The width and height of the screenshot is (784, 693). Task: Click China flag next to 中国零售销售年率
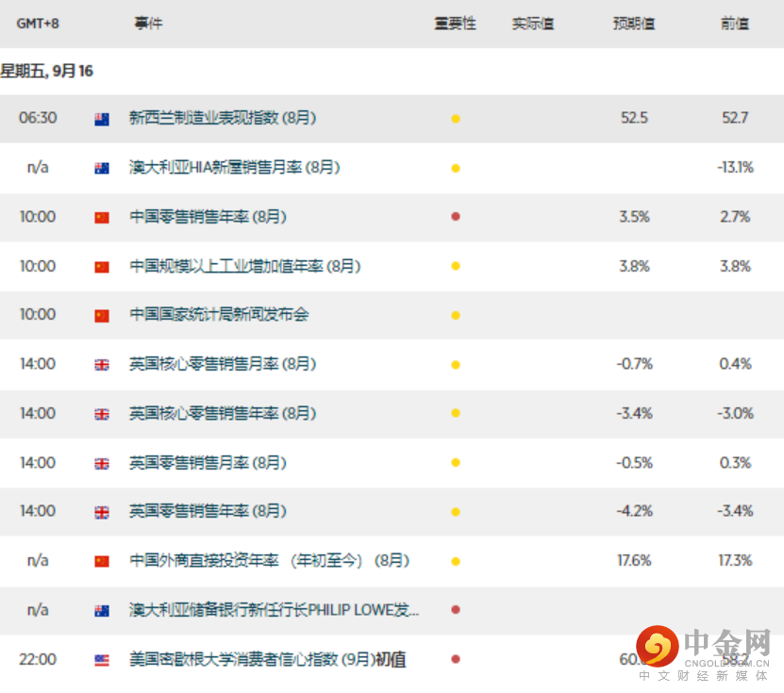tap(102, 218)
